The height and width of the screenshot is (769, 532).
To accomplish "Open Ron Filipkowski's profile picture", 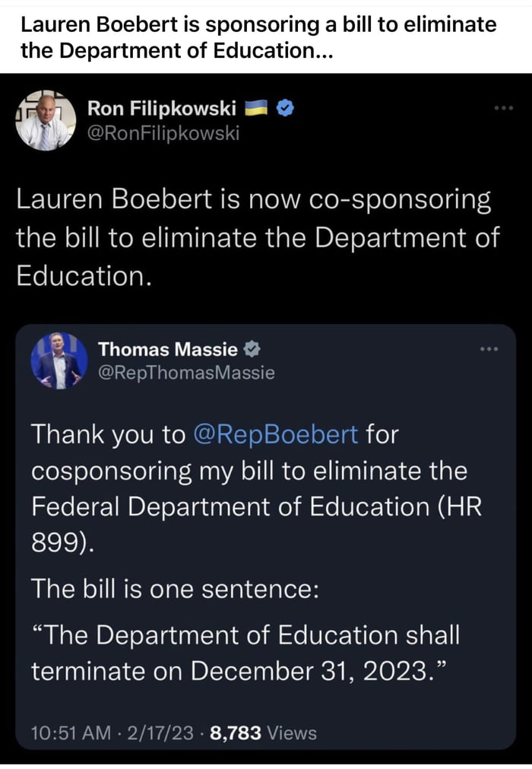I will [45, 120].
